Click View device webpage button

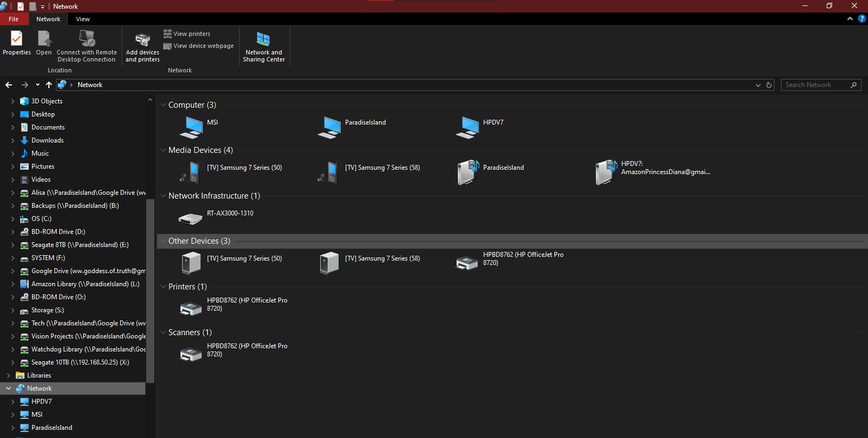198,46
